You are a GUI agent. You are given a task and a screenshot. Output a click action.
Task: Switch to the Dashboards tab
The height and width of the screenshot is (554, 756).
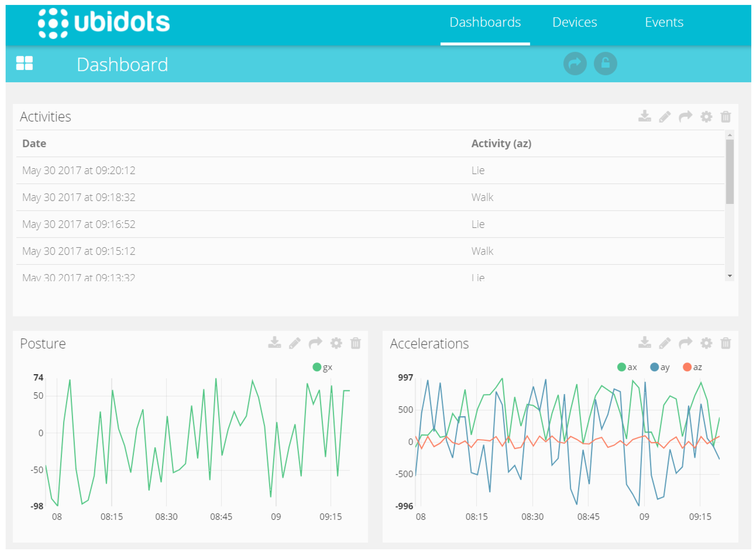click(x=485, y=22)
